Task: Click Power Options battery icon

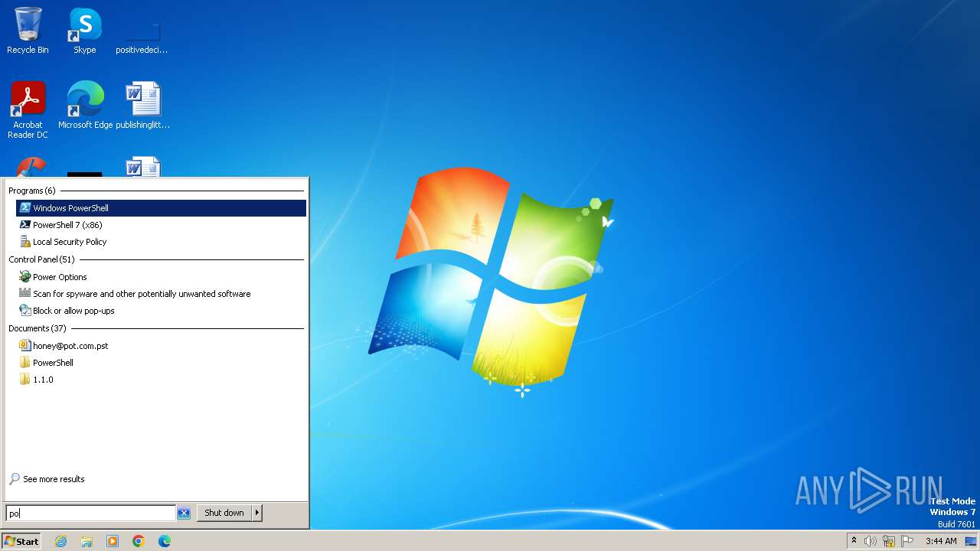Action: tap(25, 277)
